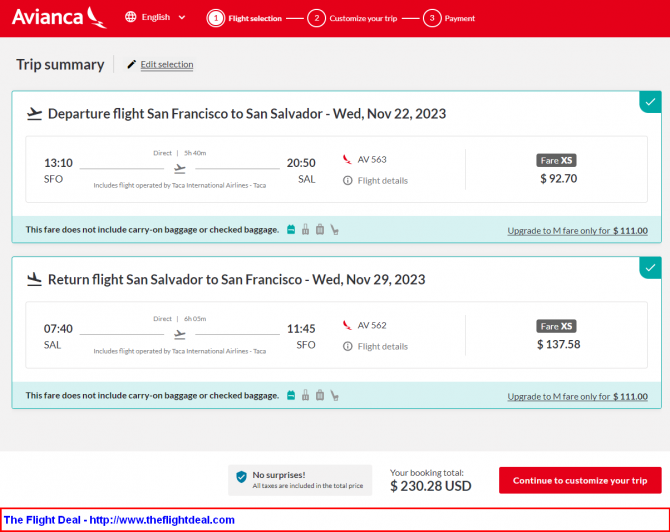
Task: Open the Edit selection link
Action: click(167, 65)
